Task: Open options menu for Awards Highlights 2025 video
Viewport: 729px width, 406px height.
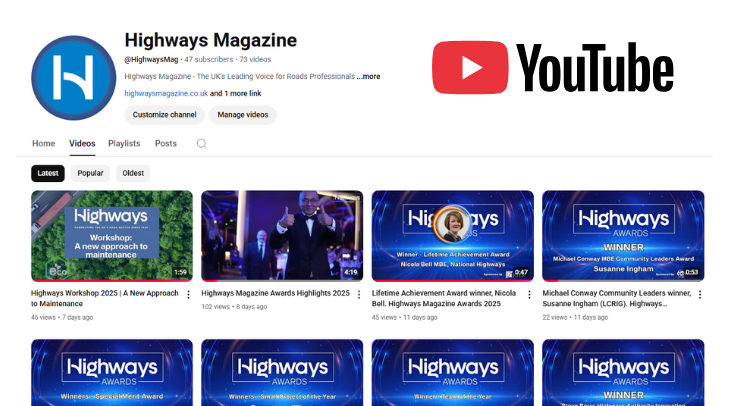Action: (359, 295)
